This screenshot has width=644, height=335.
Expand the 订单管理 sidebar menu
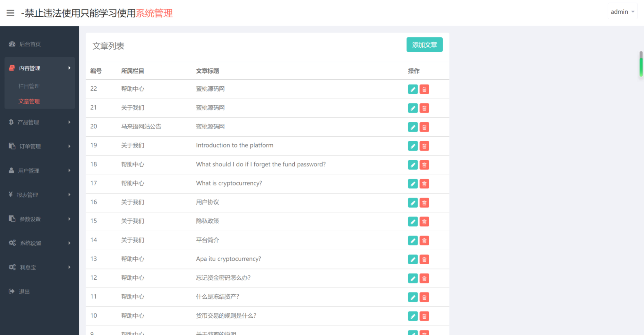click(39, 146)
